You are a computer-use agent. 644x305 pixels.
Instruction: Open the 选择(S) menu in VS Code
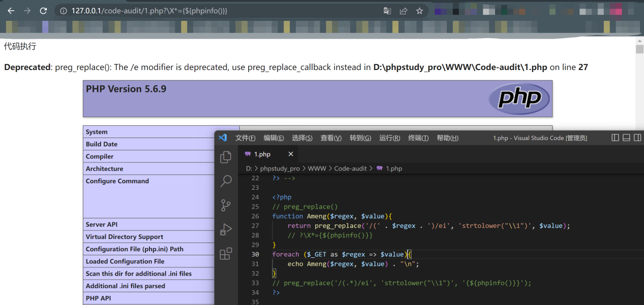coord(302,138)
